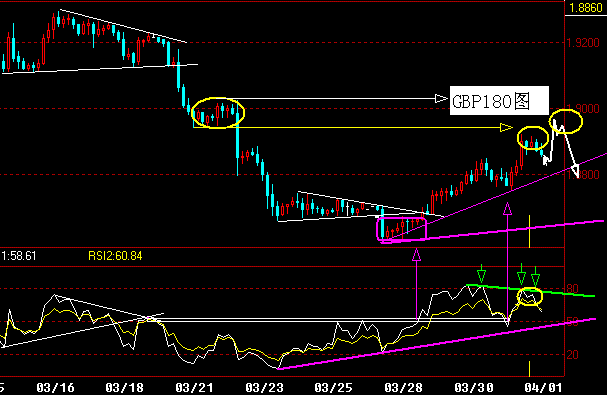
Task: Click the 04/01 date label
Action: pyautogui.click(x=543, y=387)
